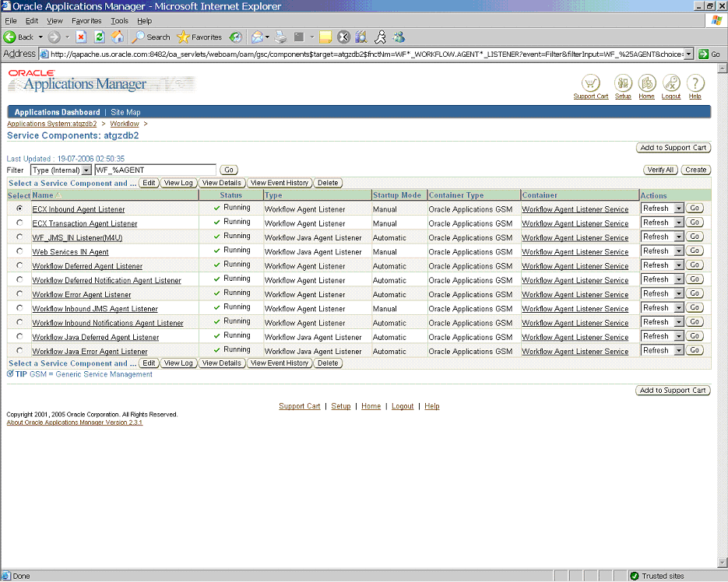Open the Setup icon in Oracle header
This screenshot has width=728, height=582.
click(623, 83)
